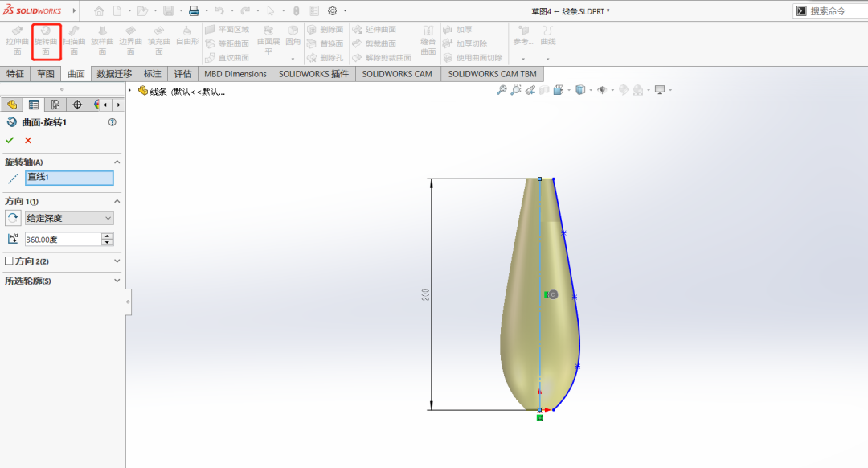Open the PropertyManager tab icon
The image size is (868, 468).
pos(33,105)
